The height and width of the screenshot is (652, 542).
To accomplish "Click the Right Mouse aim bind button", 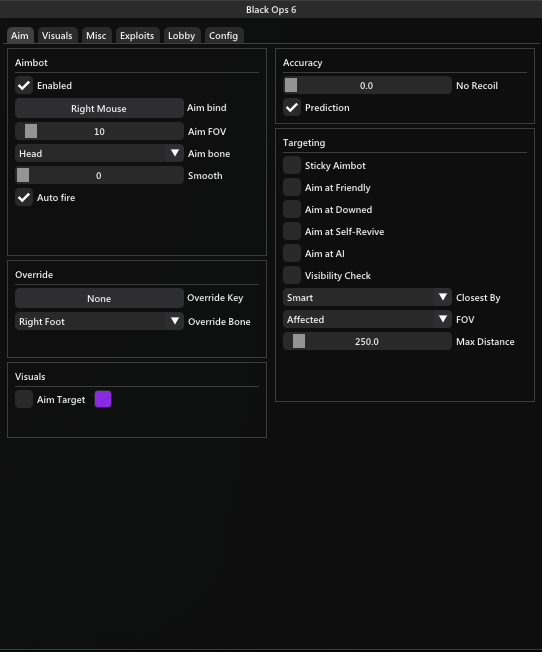I will point(99,108).
